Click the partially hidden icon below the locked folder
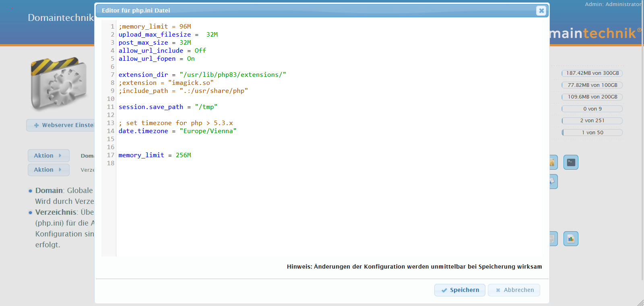 (553, 182)
